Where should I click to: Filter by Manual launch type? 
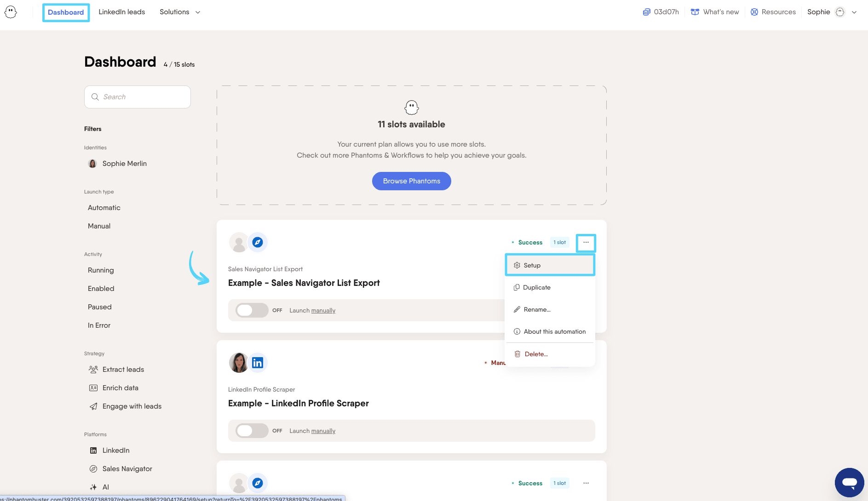click(x=99, y=226)
